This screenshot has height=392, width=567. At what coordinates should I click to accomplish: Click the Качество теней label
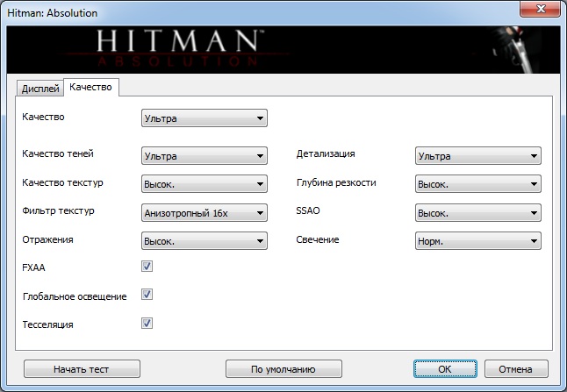pos(58,153)
